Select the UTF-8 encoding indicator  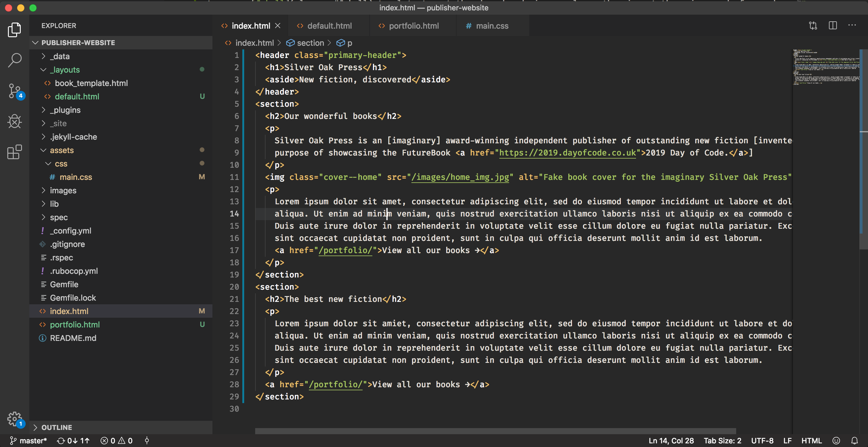tap(762, 441)
